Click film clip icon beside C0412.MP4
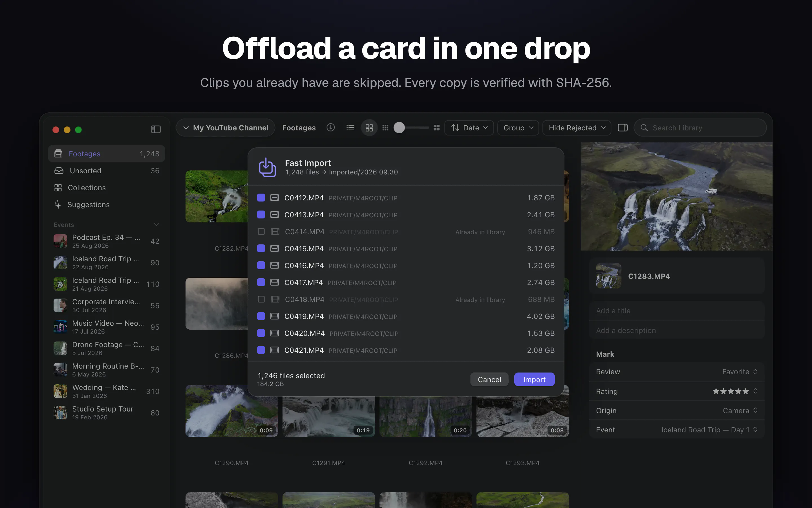The image size is (812, 508). [x=274, y=198]
